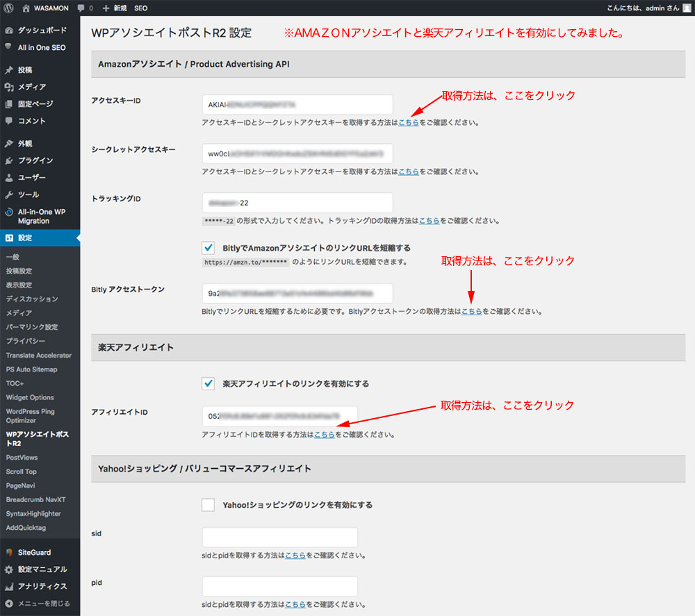The height and width of the screenshot is (616, 695).
Task: Click the コメント speech bubble icon
Action: (x=9, y=121)
